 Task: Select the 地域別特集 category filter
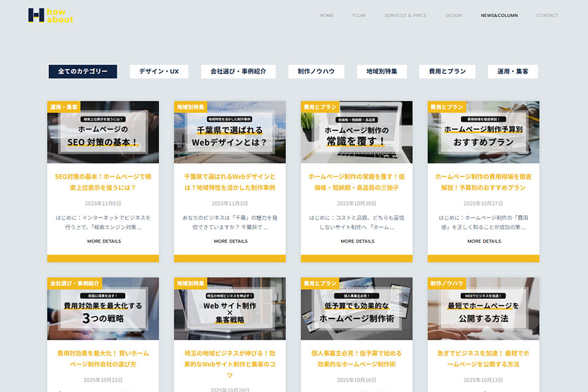382,72
